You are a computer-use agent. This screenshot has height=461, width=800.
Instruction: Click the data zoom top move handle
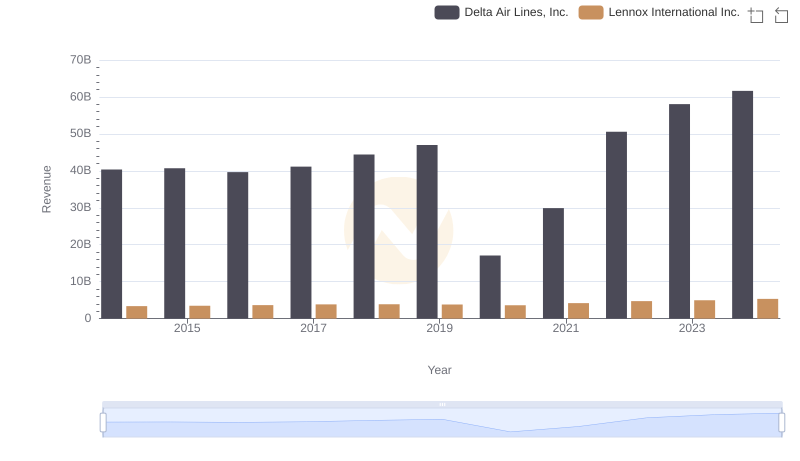click(442, 404)
